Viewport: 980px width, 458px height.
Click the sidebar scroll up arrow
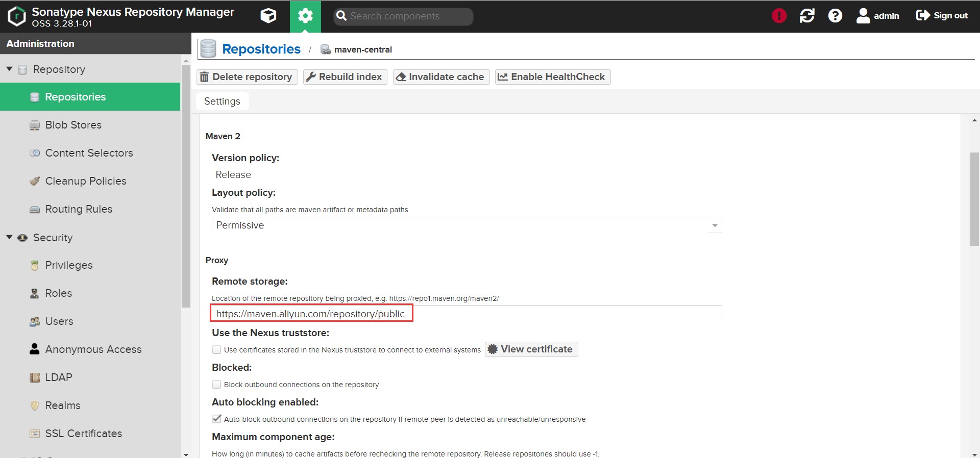[x=186, y=60]
